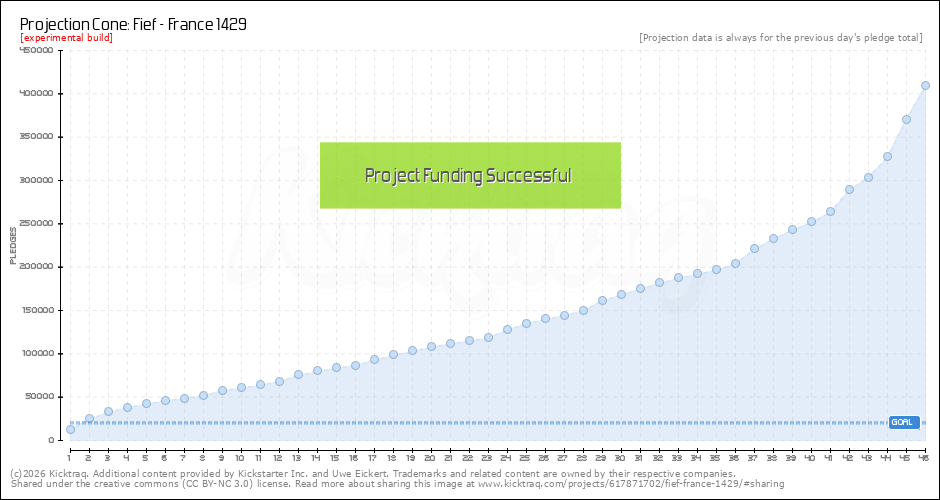The width and height of the screenshot is (940, 500).
Task: Click the red experimental build label
Action: tap(66, 38)
